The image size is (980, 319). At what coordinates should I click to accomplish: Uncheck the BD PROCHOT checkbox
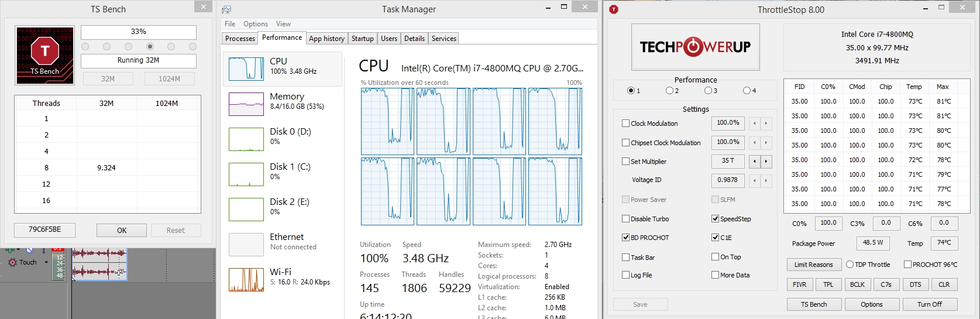pos(625,238)
